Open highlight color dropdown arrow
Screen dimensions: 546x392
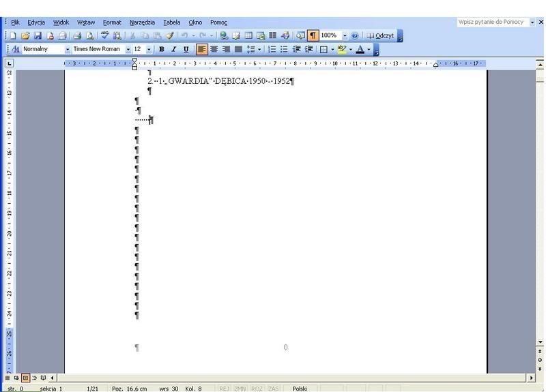[x=351, y=49]
